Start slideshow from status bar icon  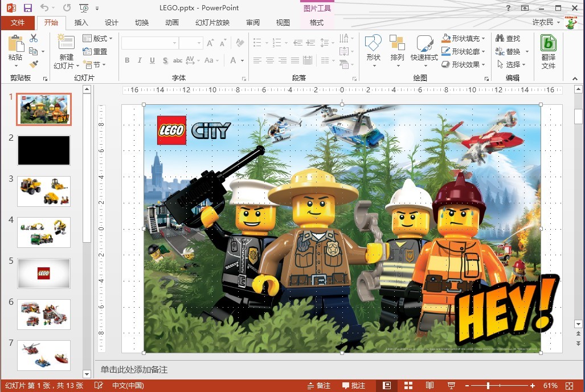452,386
